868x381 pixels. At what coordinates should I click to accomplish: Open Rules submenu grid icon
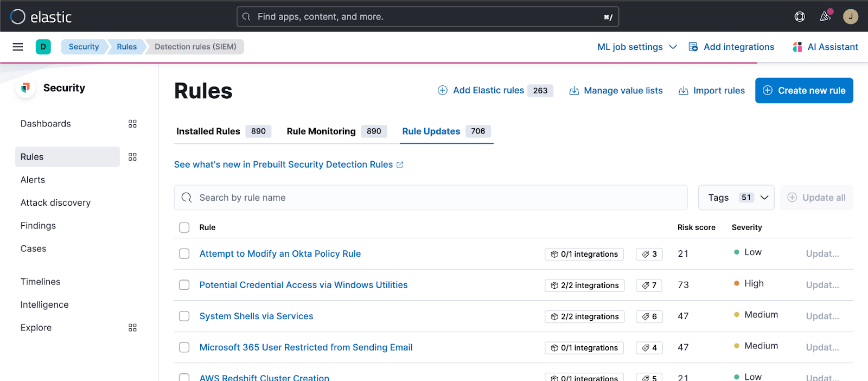coord(132,157)
